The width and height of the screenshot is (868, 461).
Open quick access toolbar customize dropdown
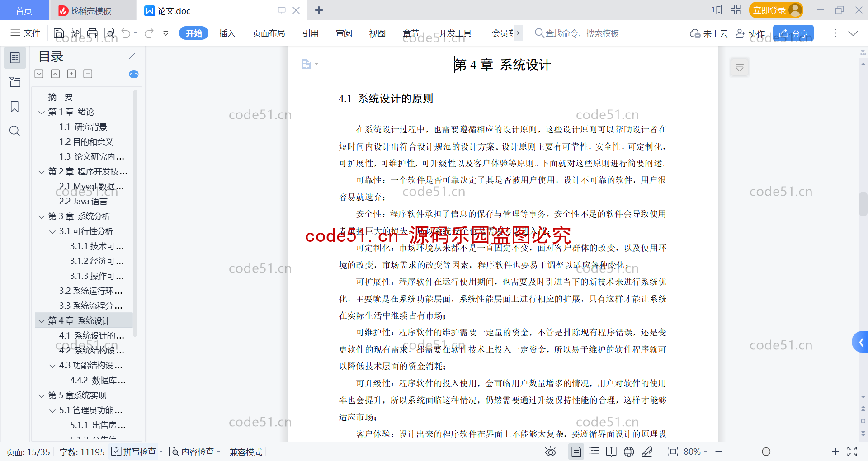click(166, 33)
